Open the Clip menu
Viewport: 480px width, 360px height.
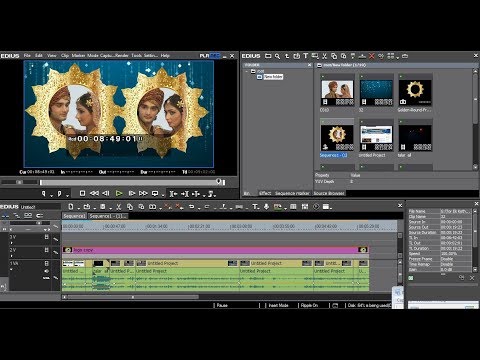65,56
